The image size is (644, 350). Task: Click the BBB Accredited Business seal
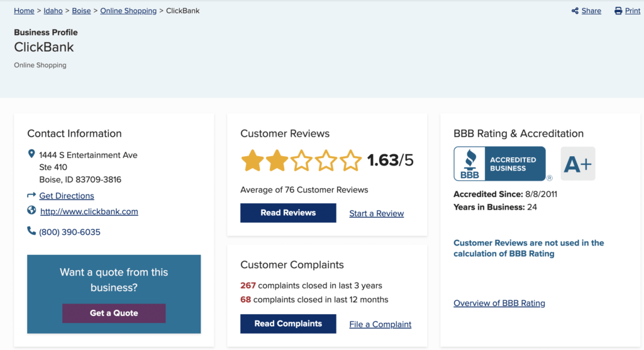coord(499,164)
